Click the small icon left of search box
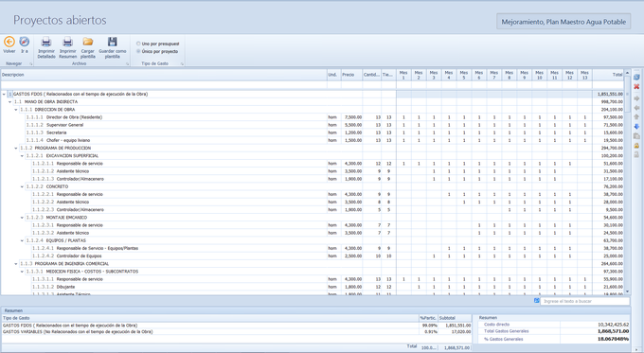 [x=536, y=301]
